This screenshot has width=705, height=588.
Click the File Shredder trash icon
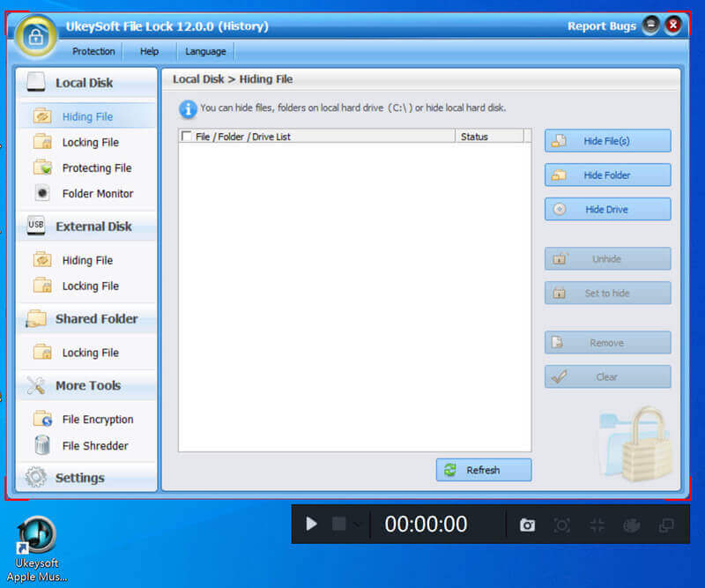42,445
